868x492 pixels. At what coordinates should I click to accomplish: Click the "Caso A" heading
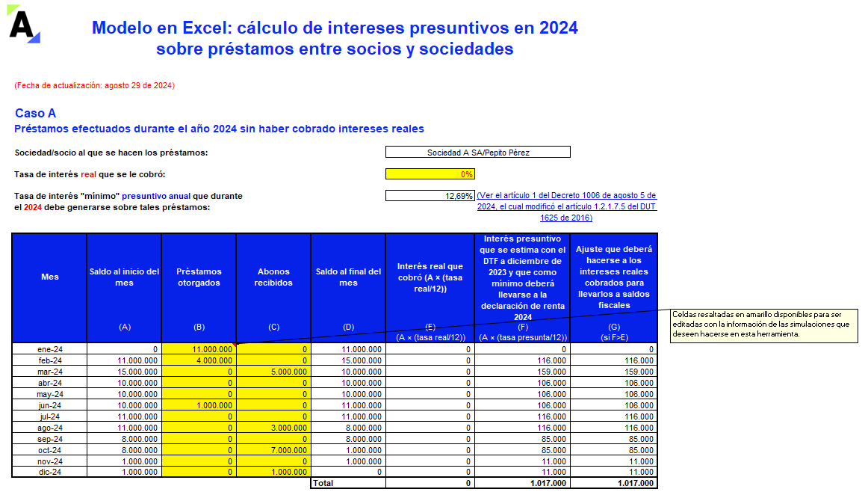tap(35, 113)
